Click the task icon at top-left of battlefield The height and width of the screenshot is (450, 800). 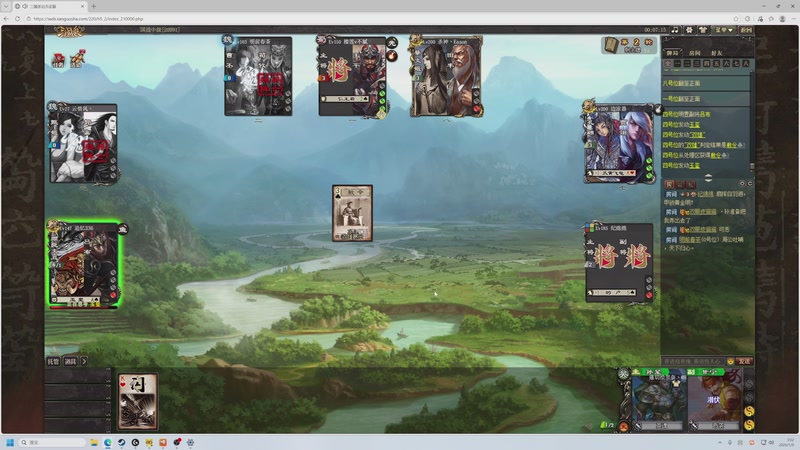tap(58, 60)
